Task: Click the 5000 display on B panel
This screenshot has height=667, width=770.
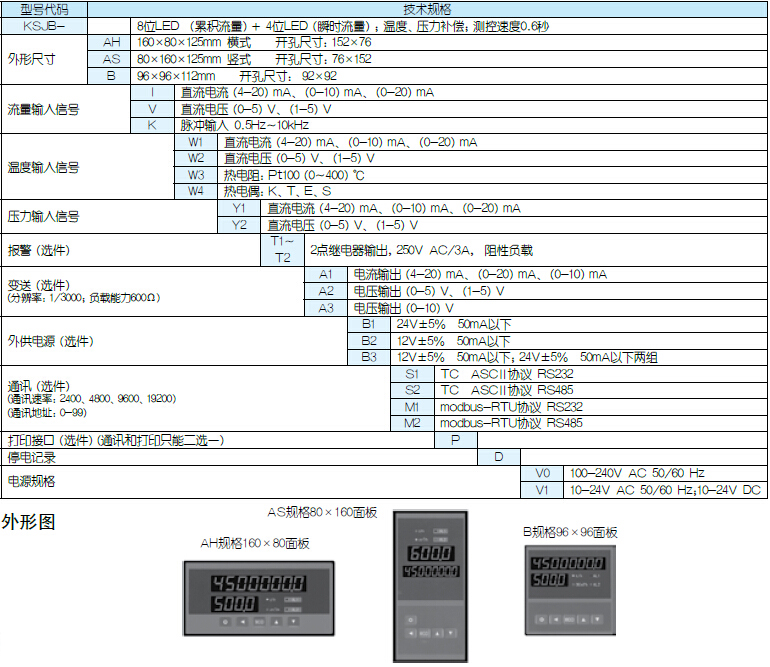Action: click(x=549, y=579)
